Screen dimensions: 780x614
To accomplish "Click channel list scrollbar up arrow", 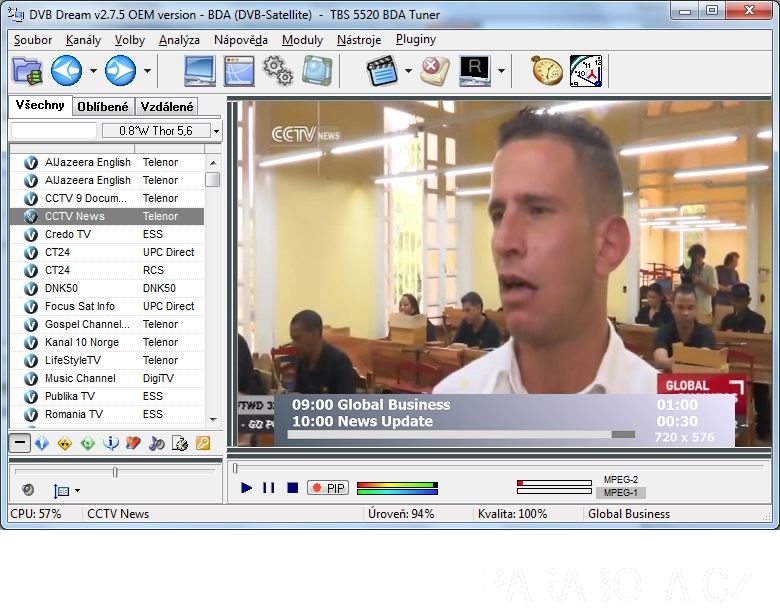I will (x=213, y=163).
